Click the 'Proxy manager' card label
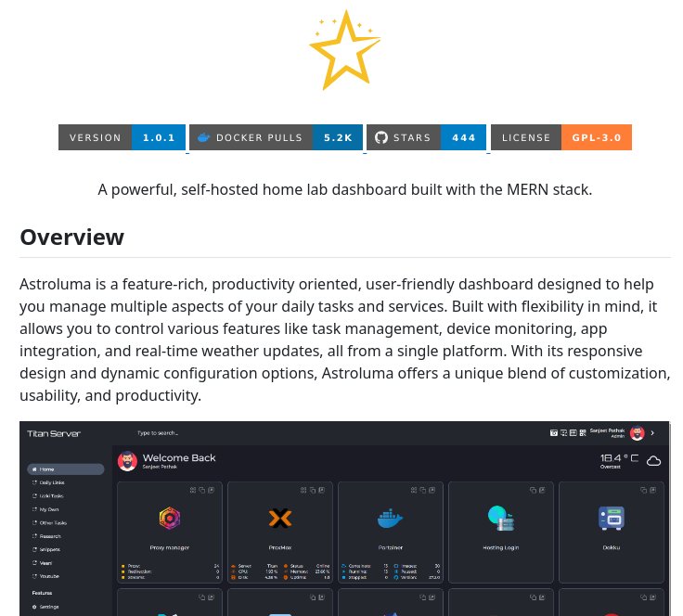The height and width of the screenshot is (616, 683). (170, 547)
